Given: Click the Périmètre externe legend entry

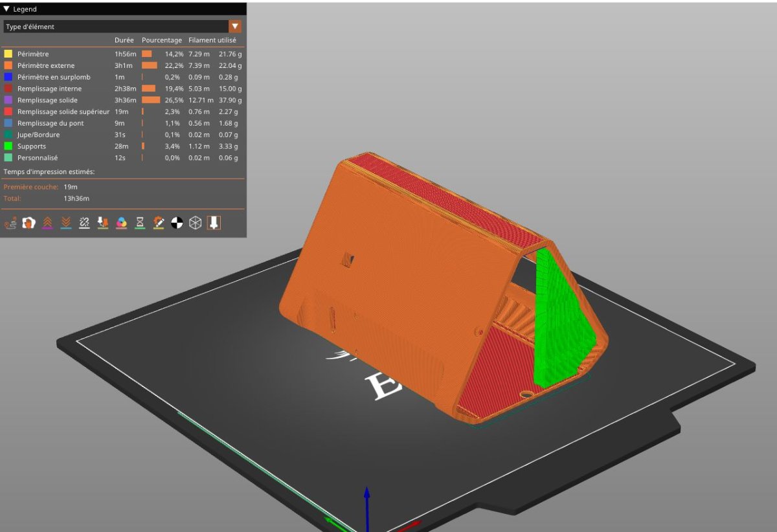Looking at the screenshot, I should [x=46, y=65].
